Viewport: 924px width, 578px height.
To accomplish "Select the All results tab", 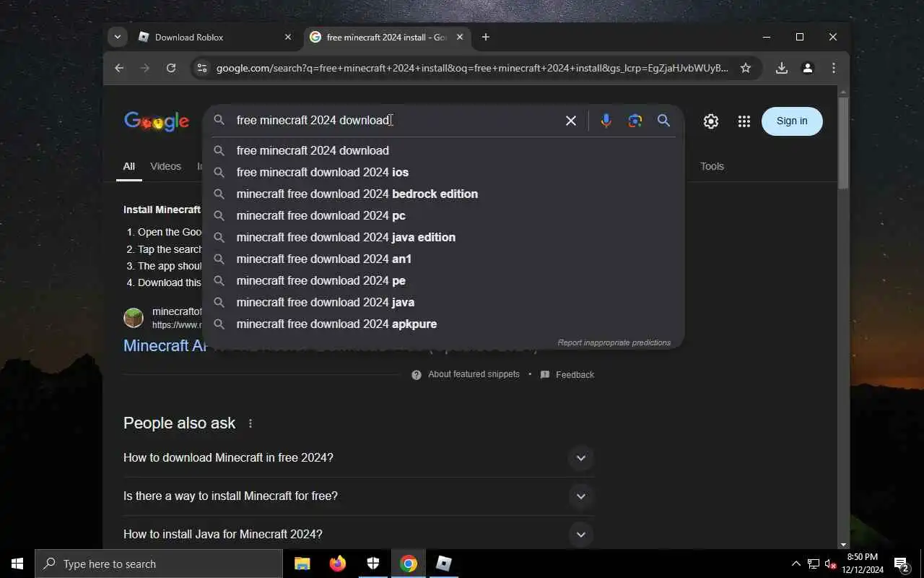I will (x=128, y=166).
